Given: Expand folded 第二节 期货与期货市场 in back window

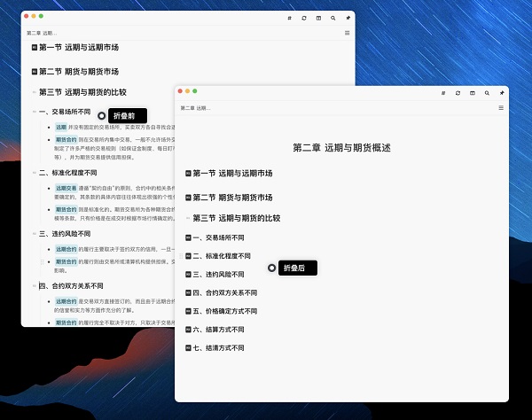Looking at the screenshot, I should click(x=35, y=72).
